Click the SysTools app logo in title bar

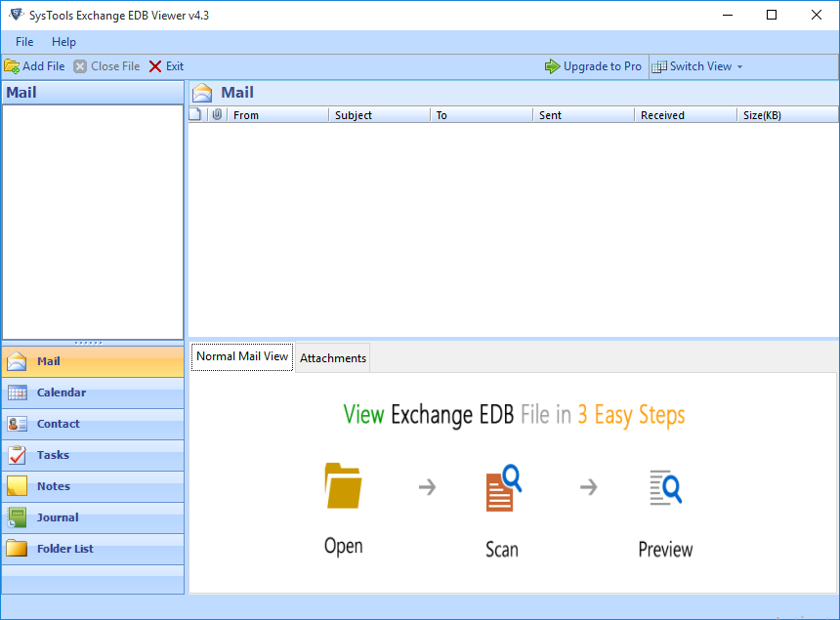[16, 15]
